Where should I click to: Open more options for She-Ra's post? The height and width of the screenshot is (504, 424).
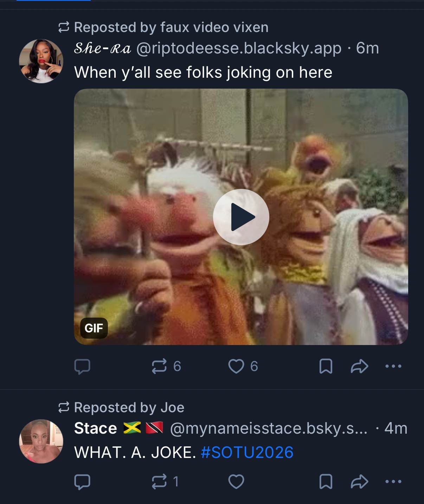(x=393, y=366)
